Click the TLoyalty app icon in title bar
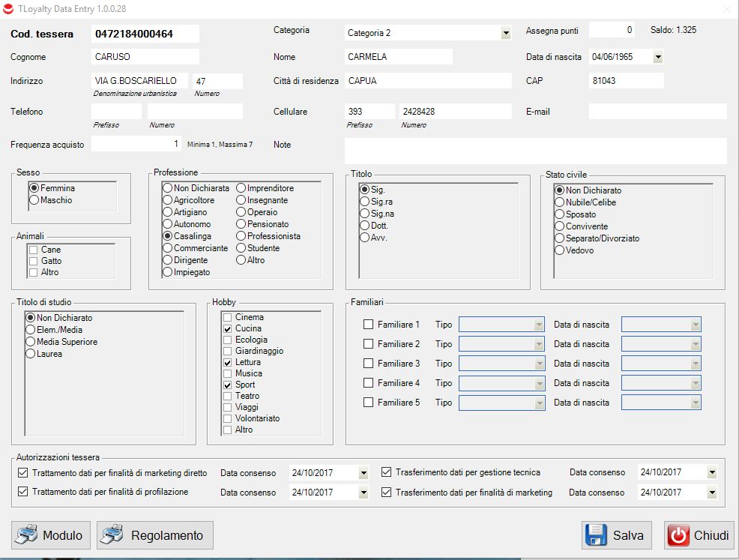 pos(9,8)
